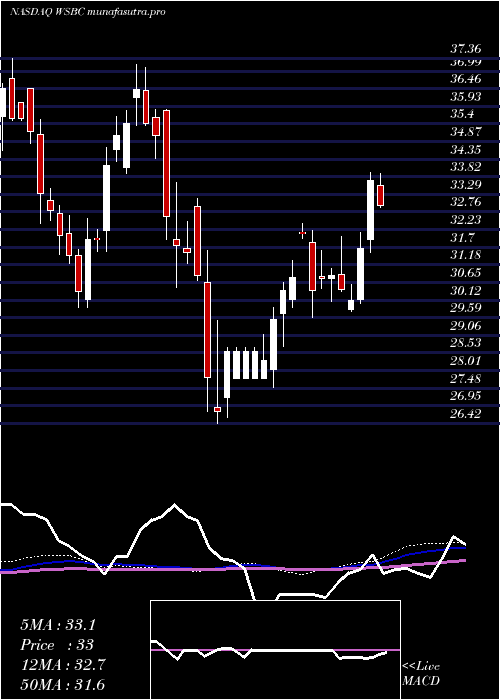This screenshot has width=500, height=700.
Task: Select the 36.46 price axis label
Action: click(466, 79)
